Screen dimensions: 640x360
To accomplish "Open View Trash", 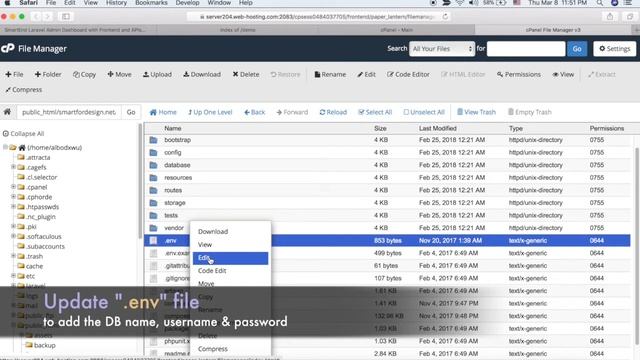I will pyautogui.click(x=476, y=112).
